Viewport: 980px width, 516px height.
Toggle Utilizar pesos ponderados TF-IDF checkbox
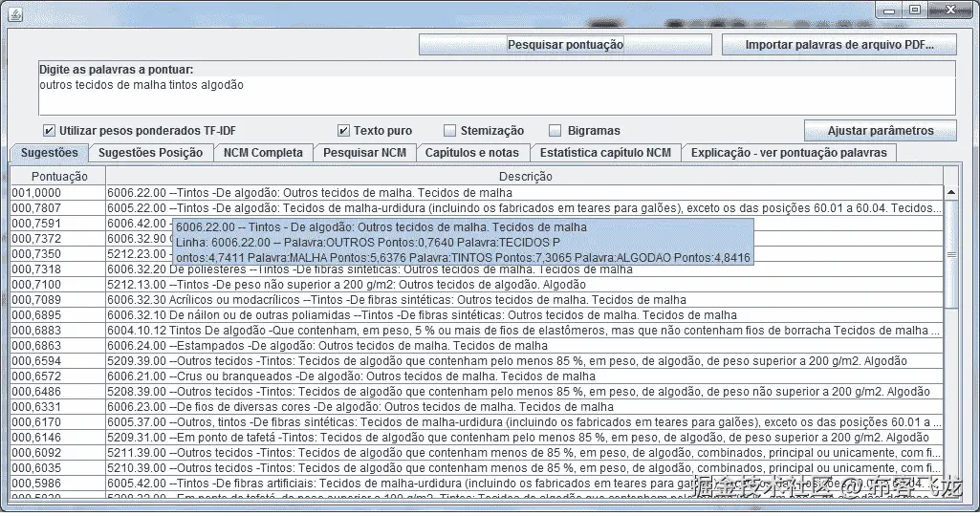click(49, 131)
